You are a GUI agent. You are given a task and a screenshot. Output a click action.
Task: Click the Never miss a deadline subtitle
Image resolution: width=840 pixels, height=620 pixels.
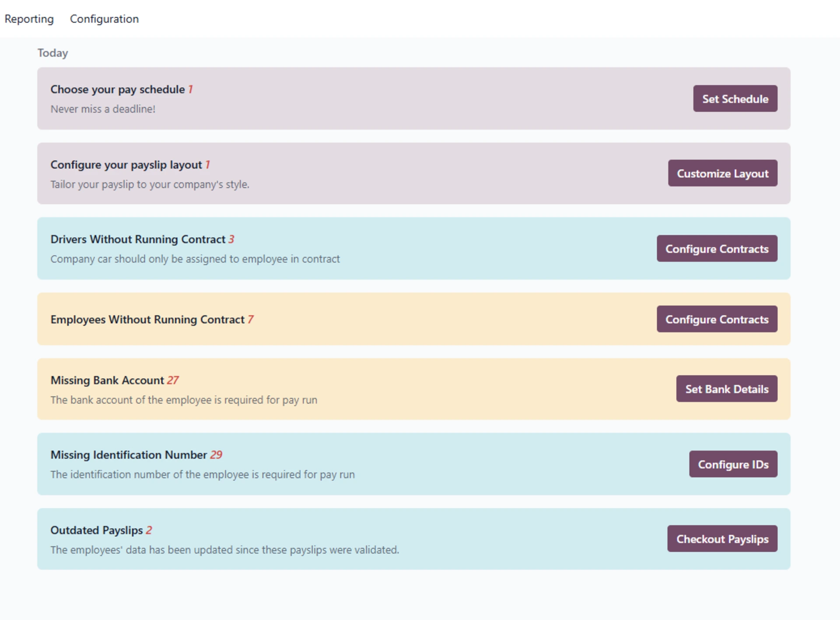(x=103, y=109)
